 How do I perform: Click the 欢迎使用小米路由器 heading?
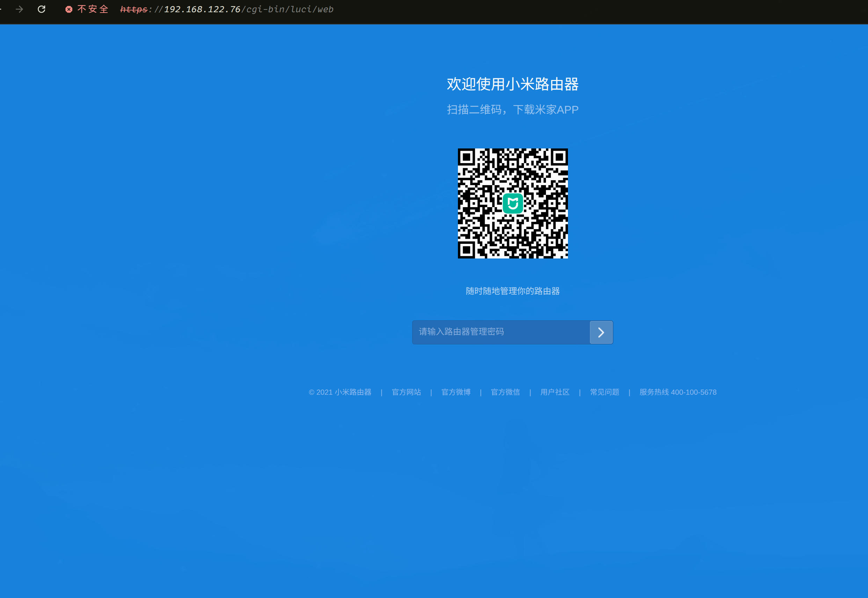pyautogui.click(x=513, y=84)
